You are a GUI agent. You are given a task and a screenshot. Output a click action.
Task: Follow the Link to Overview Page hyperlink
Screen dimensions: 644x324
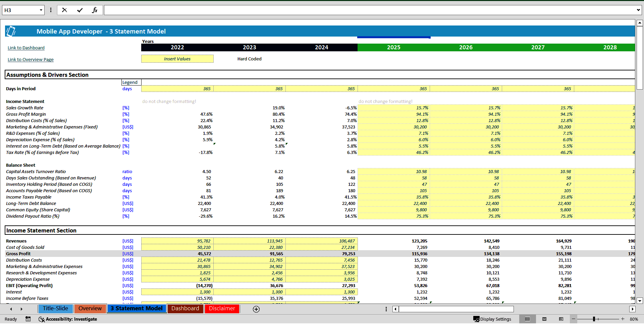coord(31,60)
